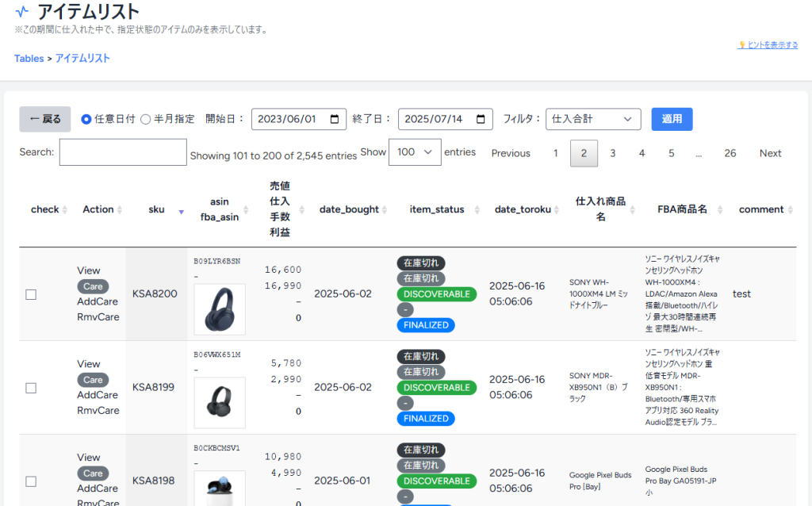Check the checkbox for KSA8200 row
Screen dimensions: 812x506
click(x=31, y=294)
